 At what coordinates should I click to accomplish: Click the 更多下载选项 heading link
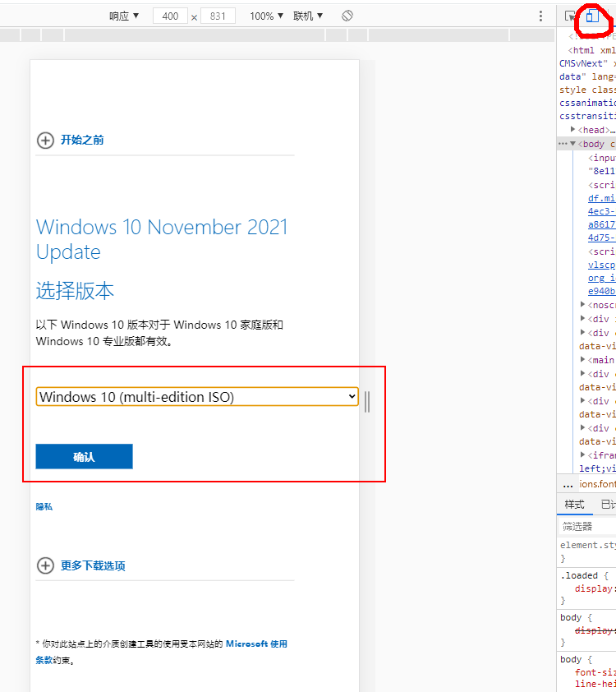pyautogui.click(x=93, y=565)
